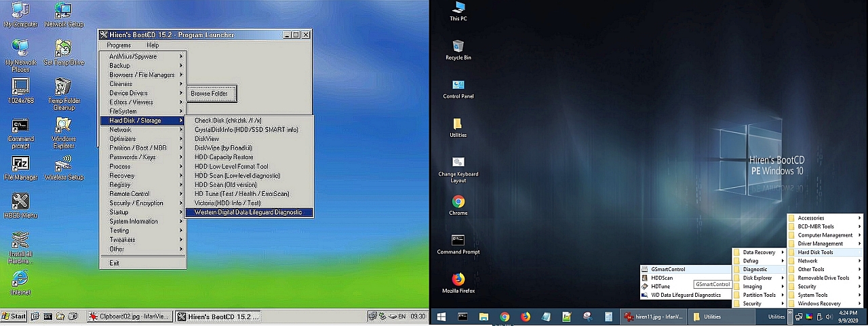The width and height of the screenshot is (868, 326).
Task: Click Windows 10 Start logo button
Action: (441, 317)
